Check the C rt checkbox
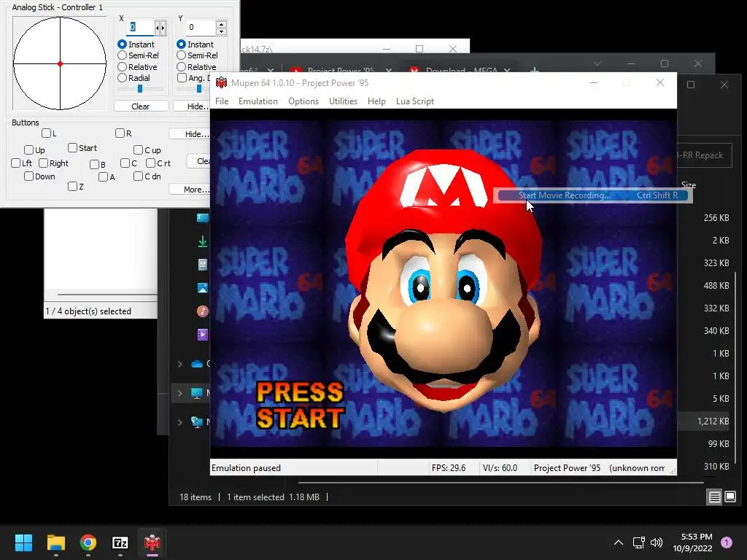Screen dimensions: 747x560 pos(150,163)
